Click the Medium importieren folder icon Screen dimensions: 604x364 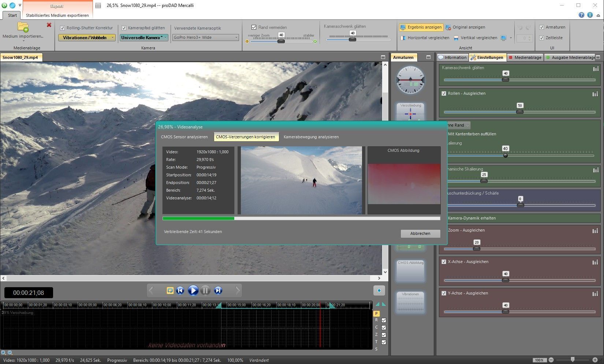pos(23,27)
